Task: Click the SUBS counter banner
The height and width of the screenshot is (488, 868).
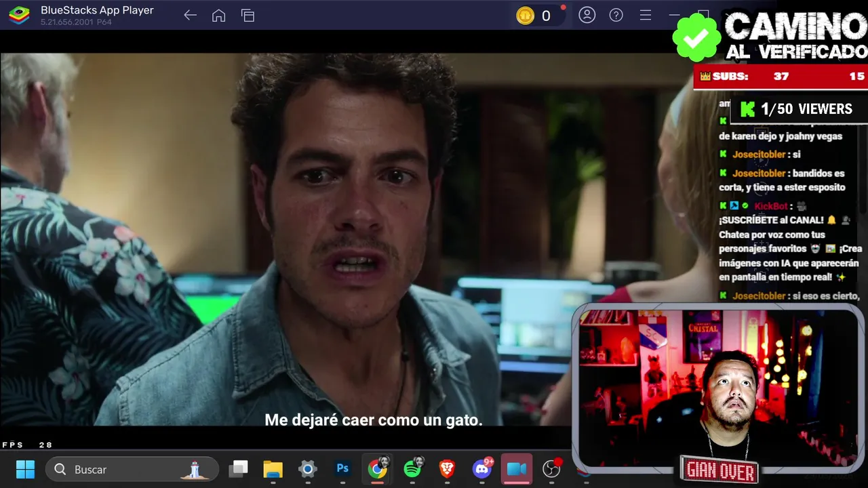Action: [x=780, y=77]
